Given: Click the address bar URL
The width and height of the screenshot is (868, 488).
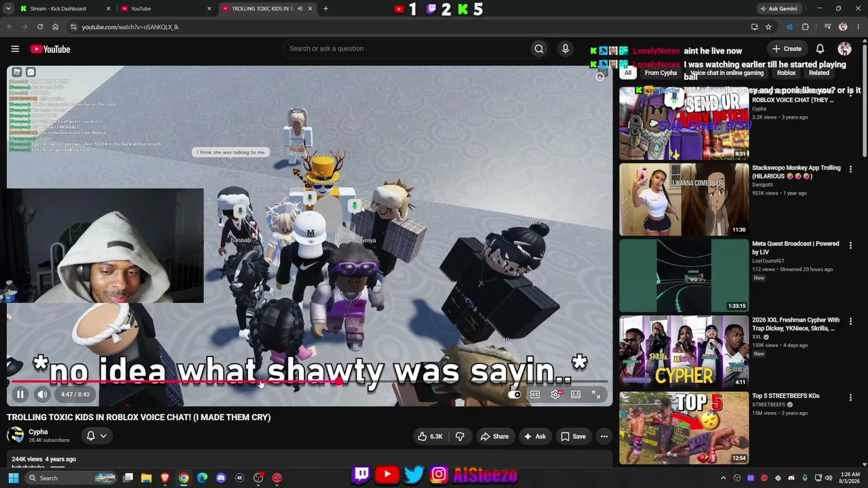Looking at the screenshot, I should coord(130,27).
